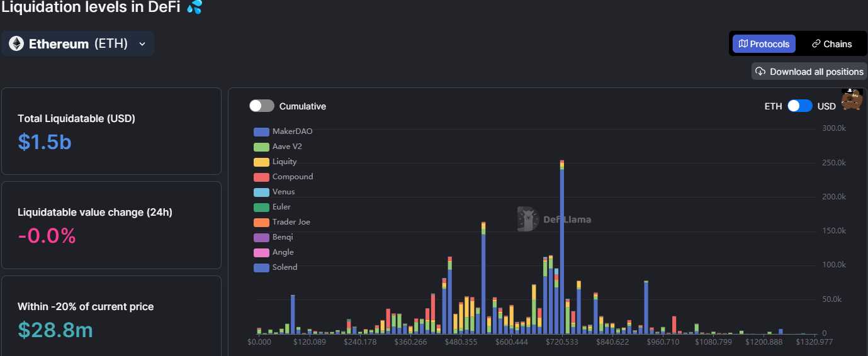Screen dimensions: 868x356
Task: Toggle Aave V2 series in legend
Action: [x=278, y=147]
